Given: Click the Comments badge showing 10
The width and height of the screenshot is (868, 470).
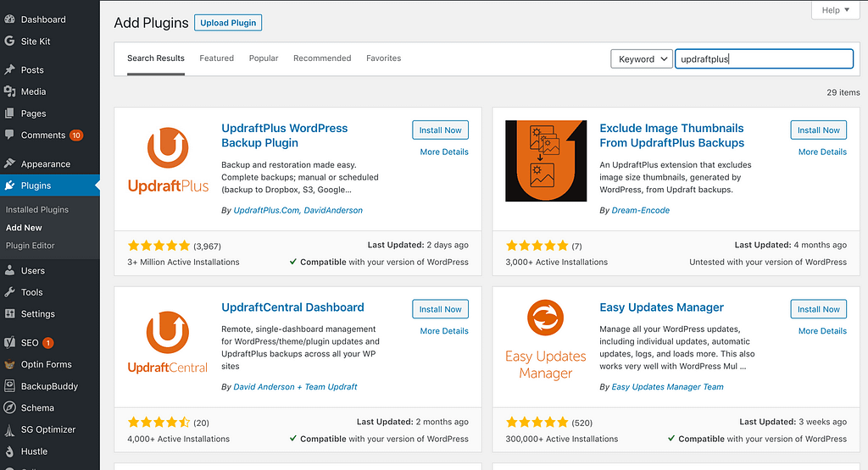Looking at the screenshot, I should pos(76,135).
